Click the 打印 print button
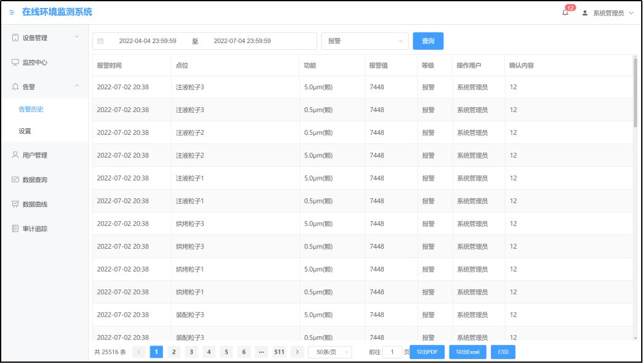This screenshot has width=643, height=364. click(x=503, y=352)
